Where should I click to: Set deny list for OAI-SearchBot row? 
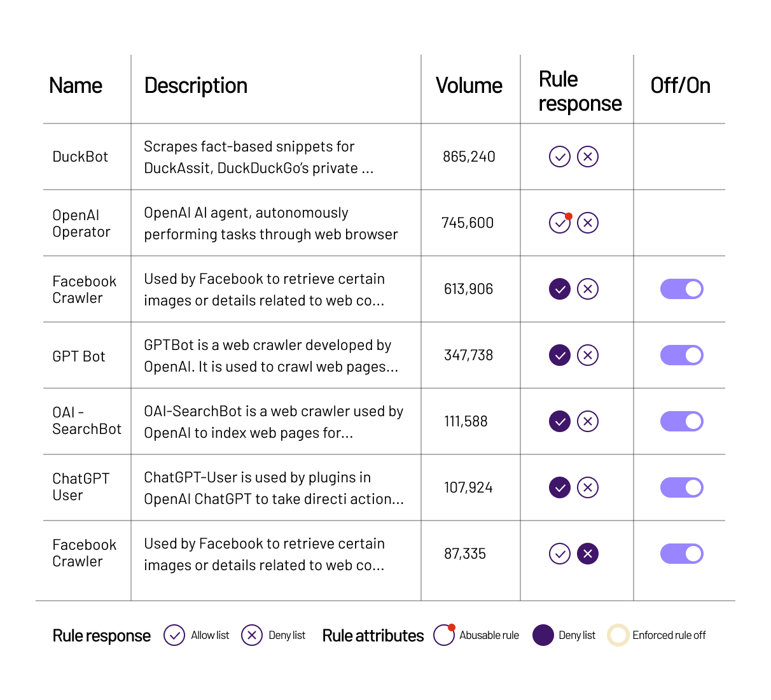tap(588, 421)
